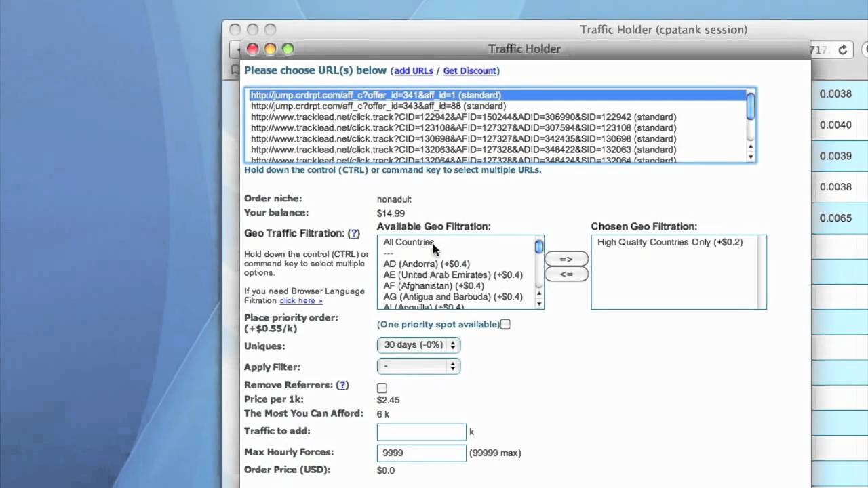Click the => arrow to add geo filter
868x488 pixels.
[x=566, y=259]
